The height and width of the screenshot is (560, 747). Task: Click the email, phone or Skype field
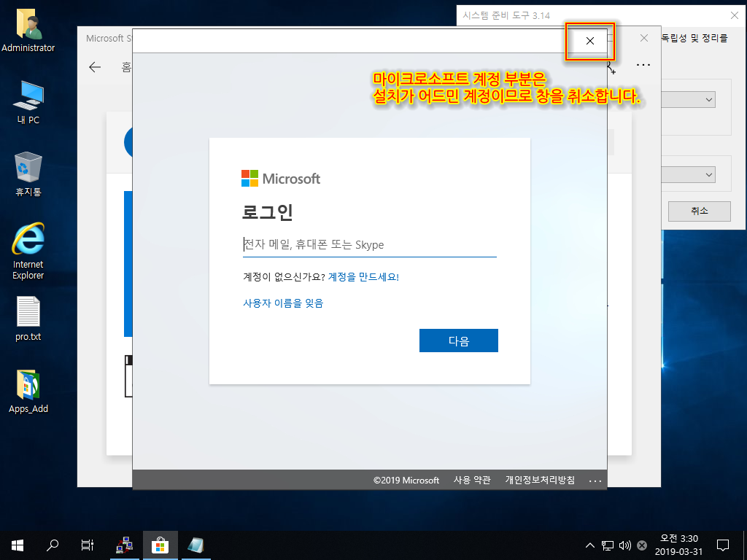pos(370,245)
